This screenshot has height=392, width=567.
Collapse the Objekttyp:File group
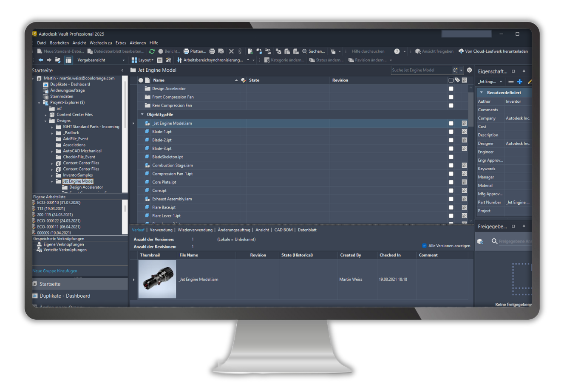142,115
